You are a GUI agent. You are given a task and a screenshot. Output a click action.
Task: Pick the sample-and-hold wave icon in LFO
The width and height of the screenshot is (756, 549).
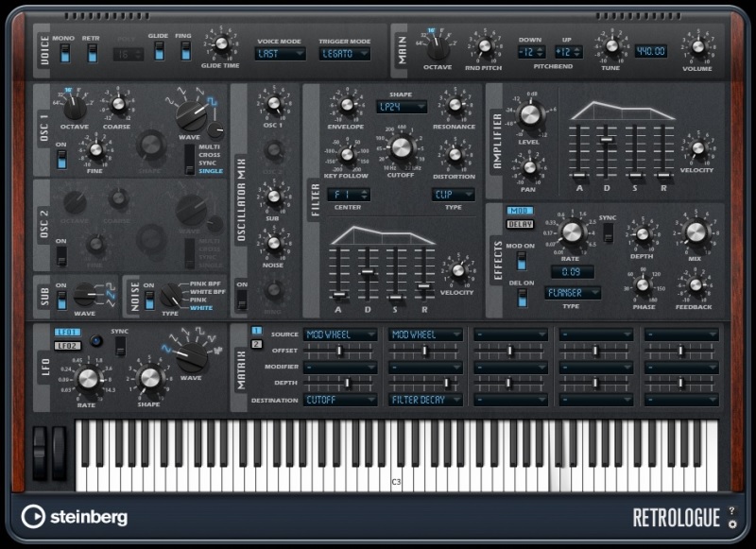tap(218, 351)
